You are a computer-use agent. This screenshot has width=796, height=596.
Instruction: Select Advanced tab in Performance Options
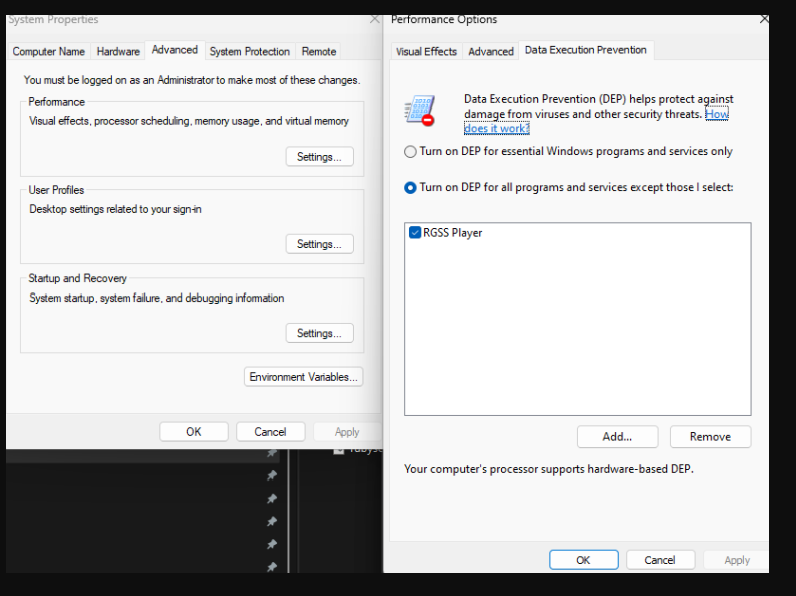coord(491,51)
